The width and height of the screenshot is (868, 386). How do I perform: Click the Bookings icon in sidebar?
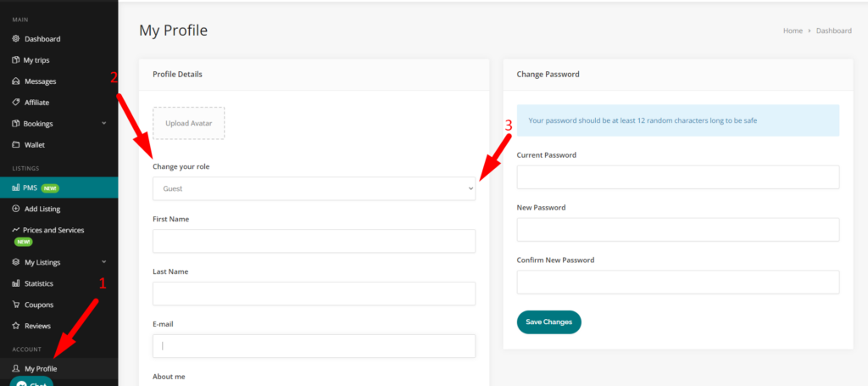[16, 124]
